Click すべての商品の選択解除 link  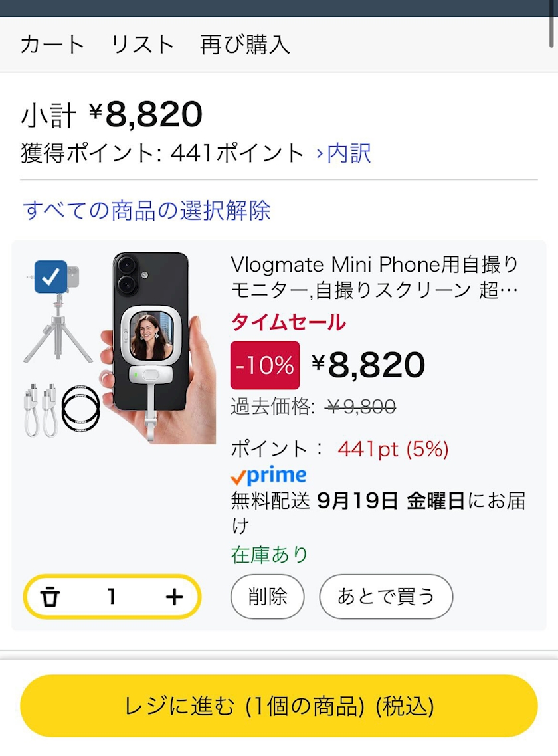147,210
